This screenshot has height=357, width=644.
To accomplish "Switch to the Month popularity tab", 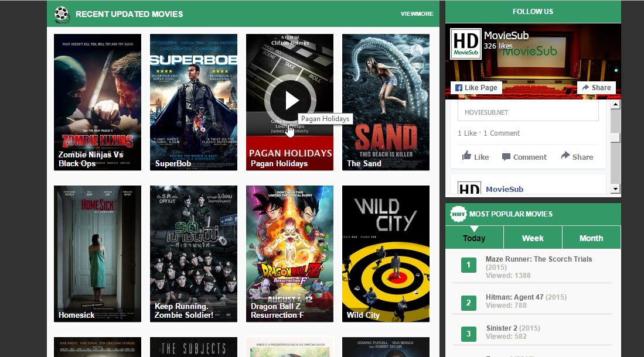I will pyautogui.click(x=591, y=238).
